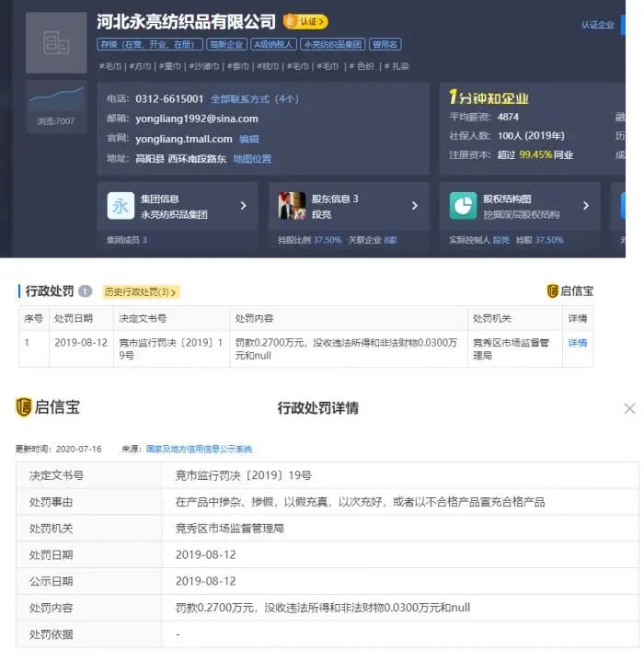Viewport: 644px width, 661px height.
Task: Expand the 股权结构图 card arrow
Action: (586, 206)
